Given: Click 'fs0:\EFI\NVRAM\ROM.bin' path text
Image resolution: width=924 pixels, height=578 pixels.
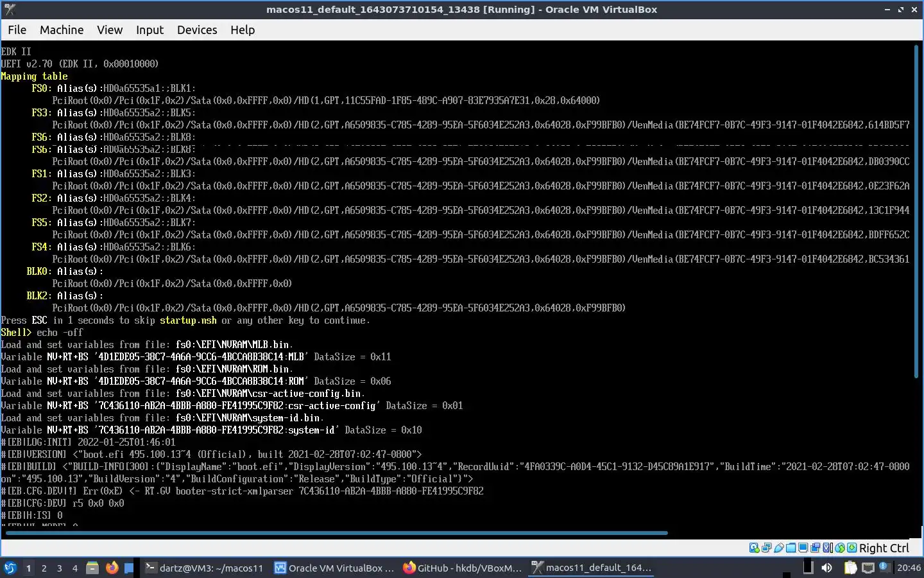Looking at the screenshot, I should coord(232,369).
